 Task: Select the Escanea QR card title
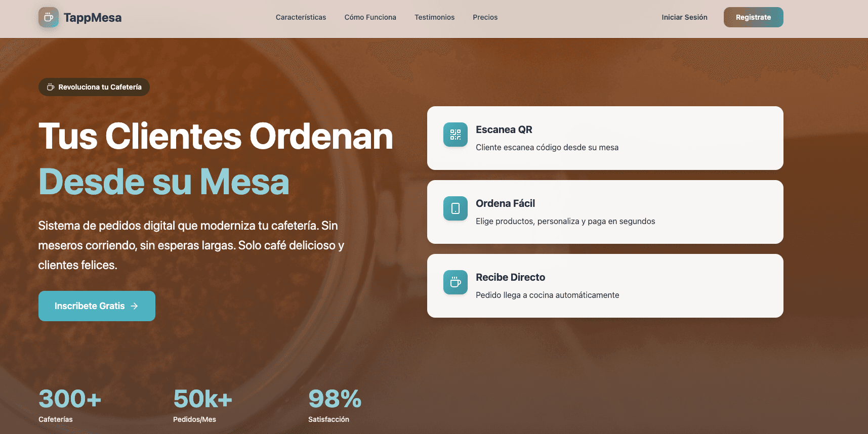(504, 129)
